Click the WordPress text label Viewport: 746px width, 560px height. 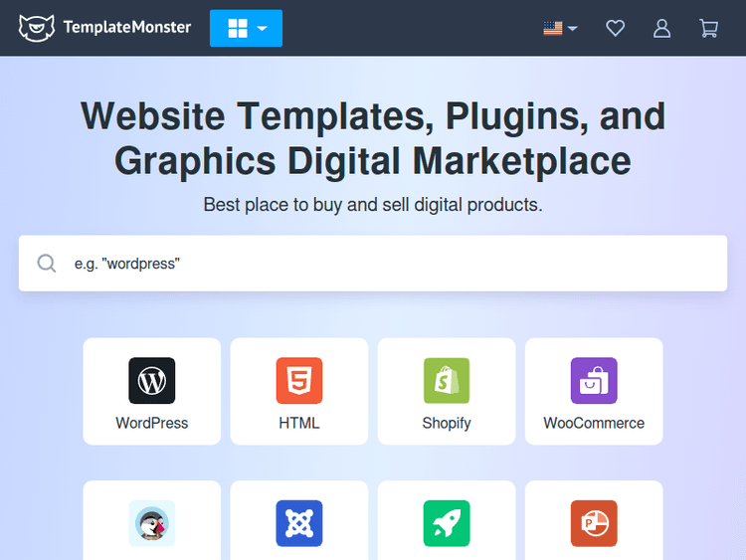click(x=152, y=423)
